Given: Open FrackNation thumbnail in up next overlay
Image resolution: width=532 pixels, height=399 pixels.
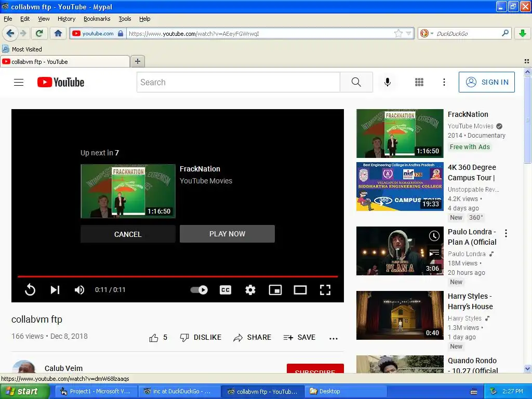Looking at the screenshot, I should click(x=128, y=191).
